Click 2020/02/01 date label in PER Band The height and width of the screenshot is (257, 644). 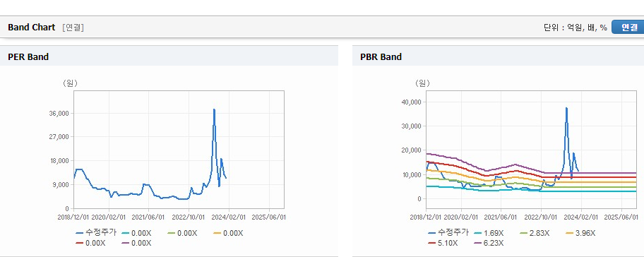[109, 217]
